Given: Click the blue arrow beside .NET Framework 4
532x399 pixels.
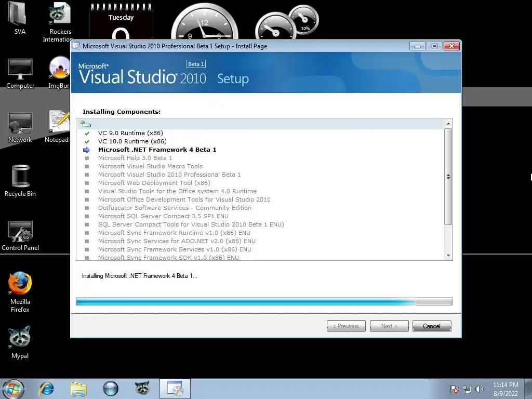Looking at the screenshot, I should (87, 150).
